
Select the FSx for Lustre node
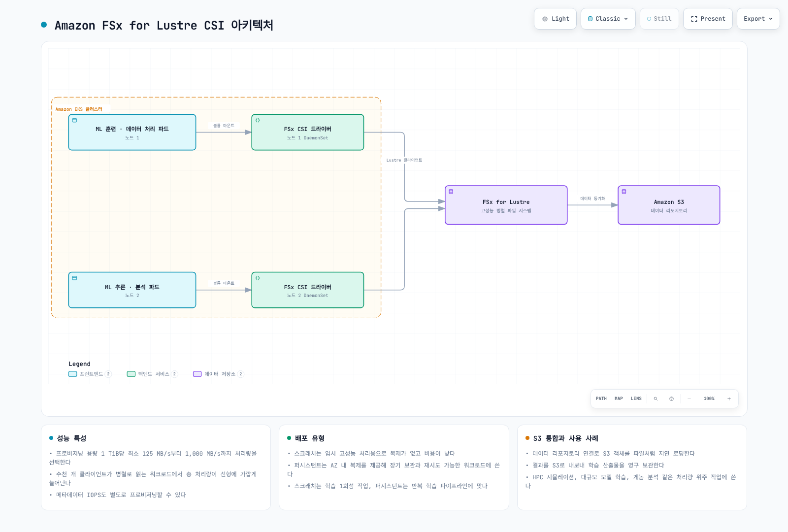tap(506, 205)
